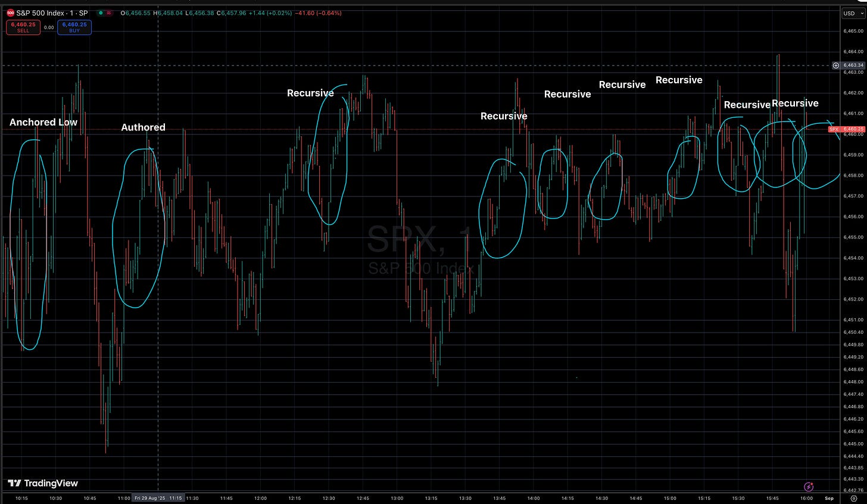
Task: Click the 12:00 time axis label
Action: pyautogui.click(x=260, y=498)
